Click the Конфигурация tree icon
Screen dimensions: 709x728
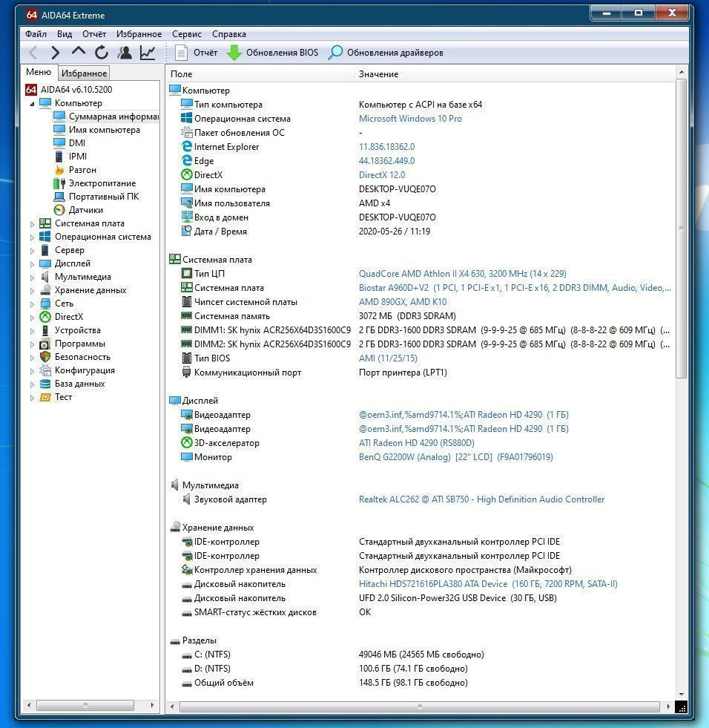45,370
